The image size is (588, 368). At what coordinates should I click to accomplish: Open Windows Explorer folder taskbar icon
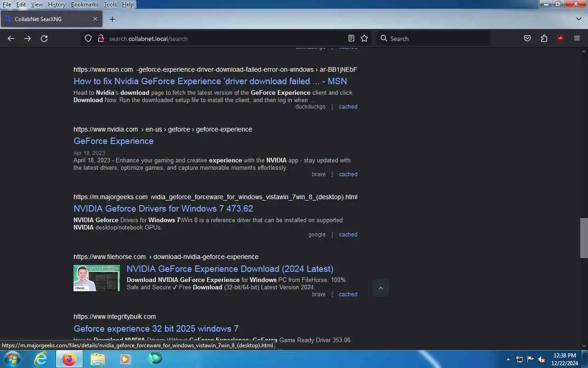click(x=97, y=359)
